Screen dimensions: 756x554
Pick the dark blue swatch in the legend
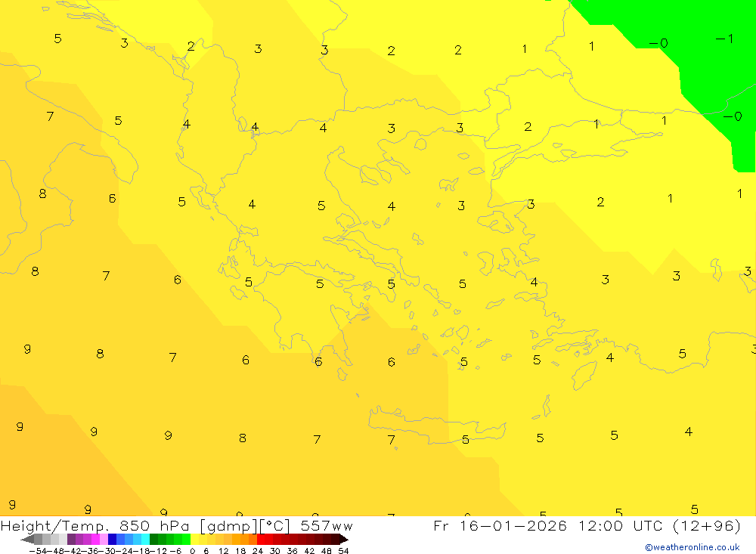point(112,540)
